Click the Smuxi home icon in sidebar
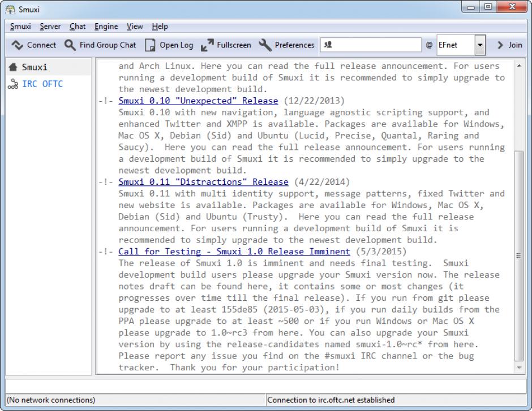Image resolution: width=532 pixels, height=411 pixels. click(13, 67)
